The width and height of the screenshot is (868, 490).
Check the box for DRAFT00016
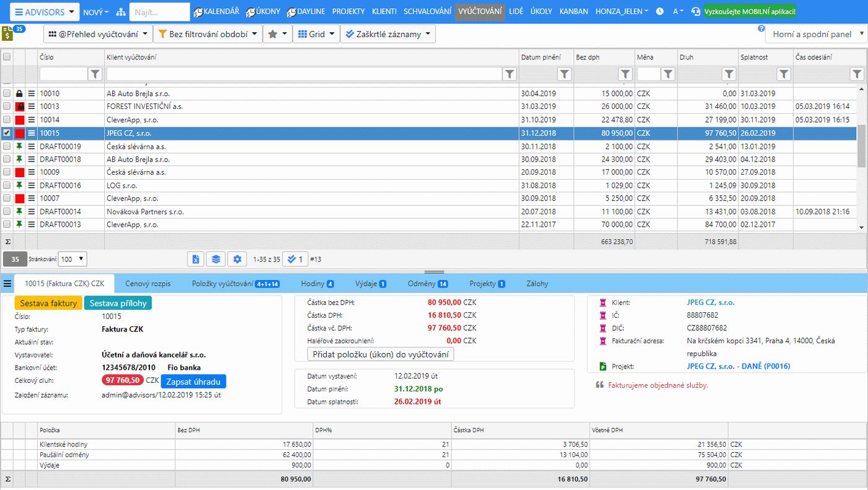[x=7, y=185]
